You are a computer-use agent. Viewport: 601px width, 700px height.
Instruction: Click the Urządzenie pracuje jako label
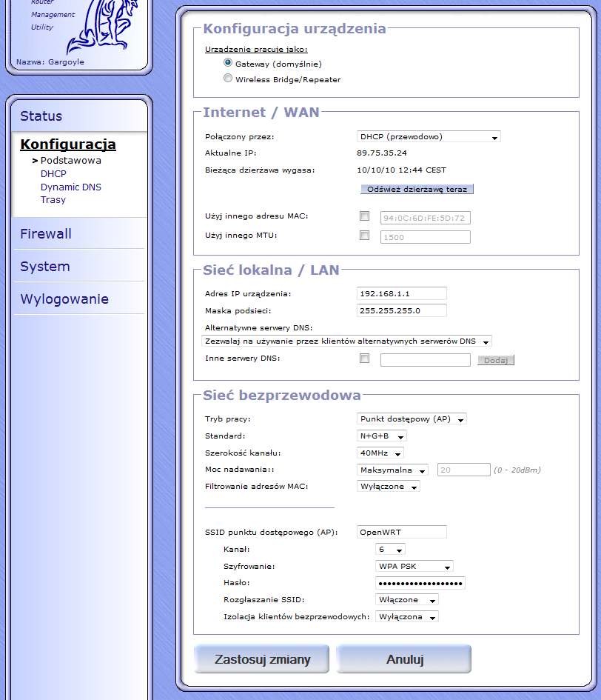pos(257,50)
